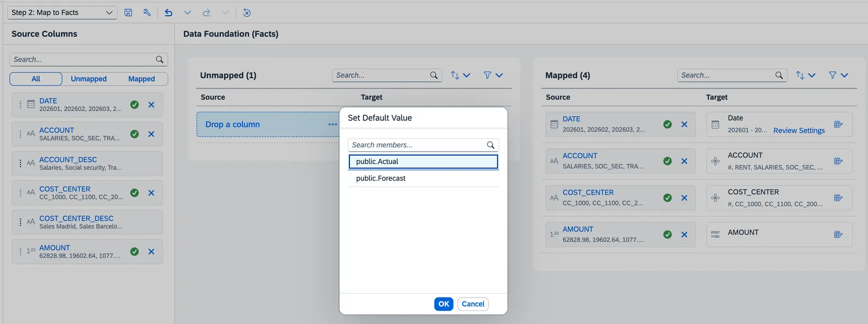Remove mapping of AMOUNT in Source Columns
The image size is (868, 324).
coord(151,251)
